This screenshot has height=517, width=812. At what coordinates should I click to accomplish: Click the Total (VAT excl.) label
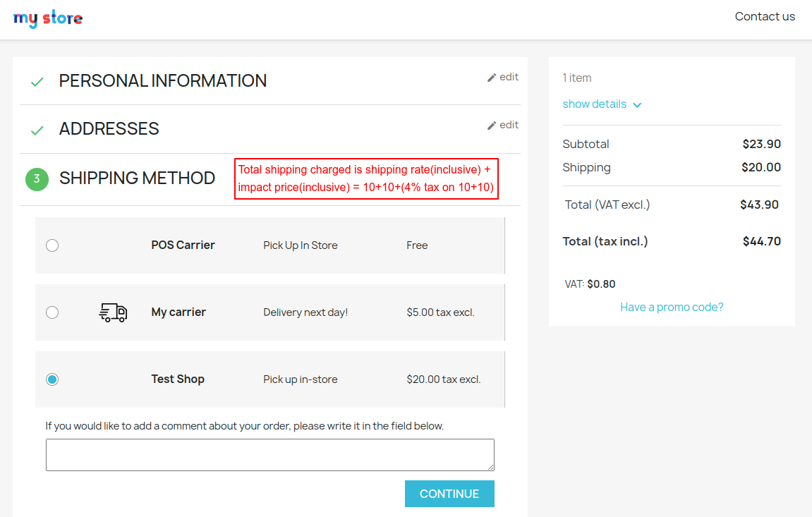(607, 205)
